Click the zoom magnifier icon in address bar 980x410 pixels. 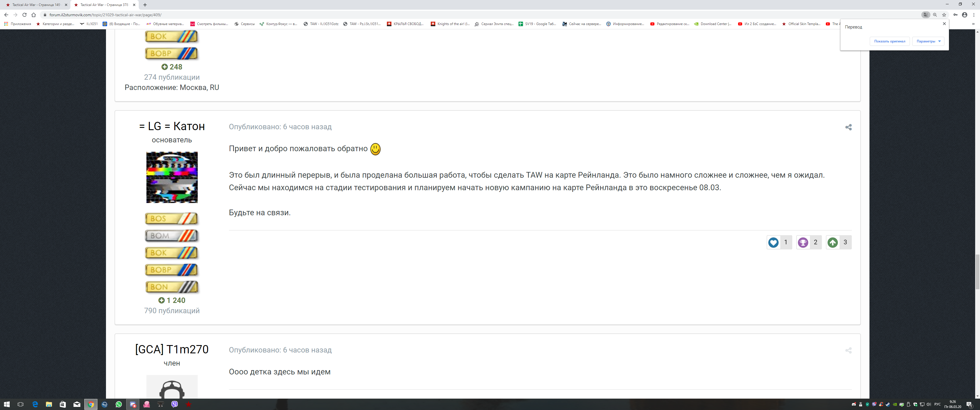(935, 15)
